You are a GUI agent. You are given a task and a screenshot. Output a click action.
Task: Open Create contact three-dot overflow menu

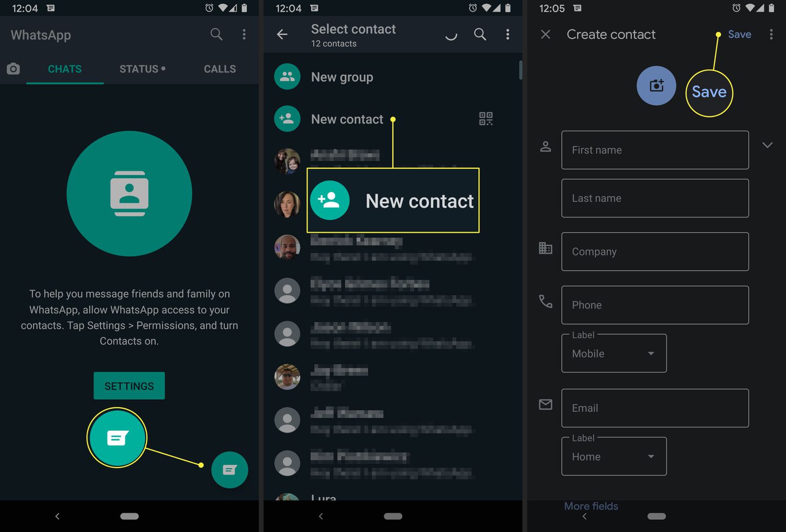pos(771,35)
